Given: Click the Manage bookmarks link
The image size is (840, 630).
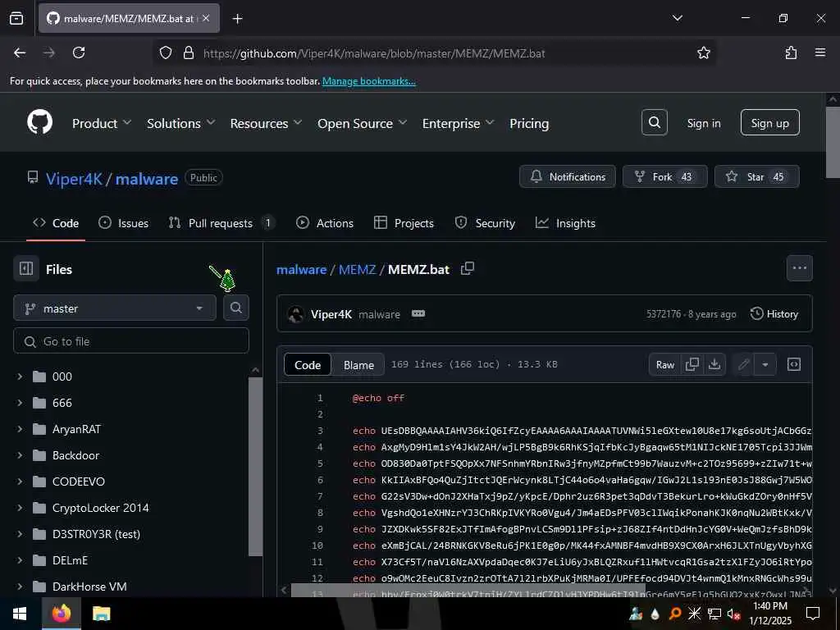Looking at the screenshot, I should (368, 81).
